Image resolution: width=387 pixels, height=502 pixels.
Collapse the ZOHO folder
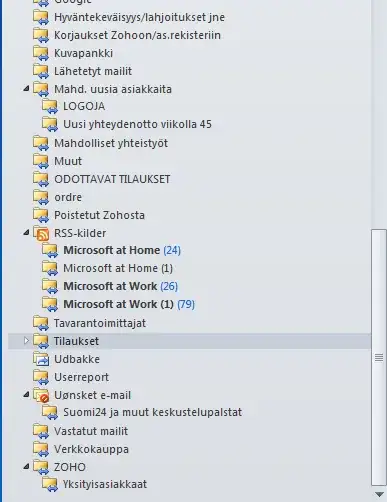(26, 467)
